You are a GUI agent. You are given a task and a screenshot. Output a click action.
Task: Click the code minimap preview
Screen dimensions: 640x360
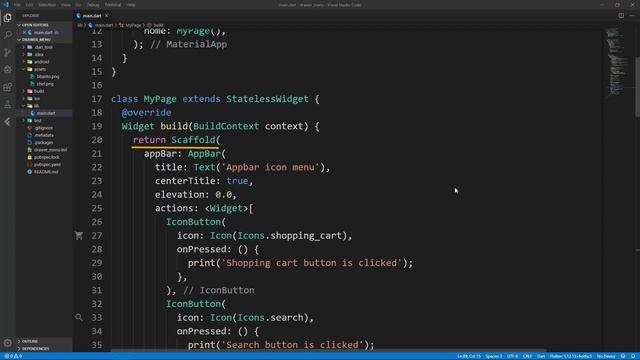(x=617, y=61)
